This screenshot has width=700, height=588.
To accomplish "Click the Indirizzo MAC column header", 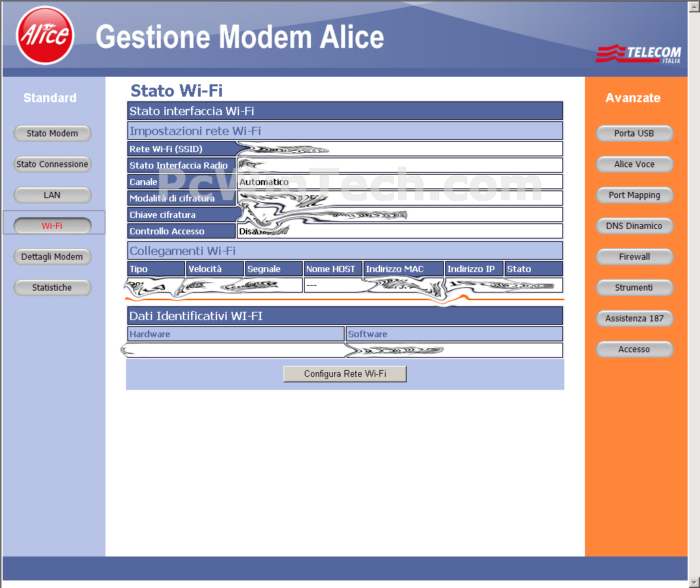I will tap(404, 269).
